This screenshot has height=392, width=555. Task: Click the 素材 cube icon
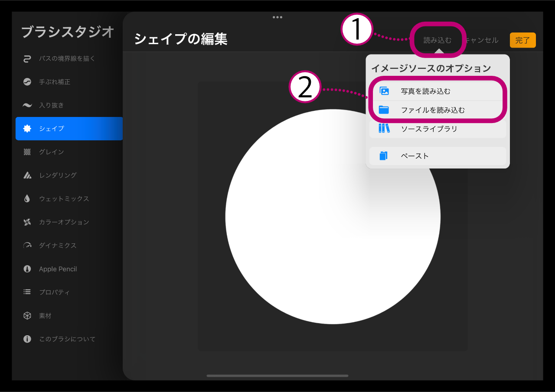coord(27,316)
